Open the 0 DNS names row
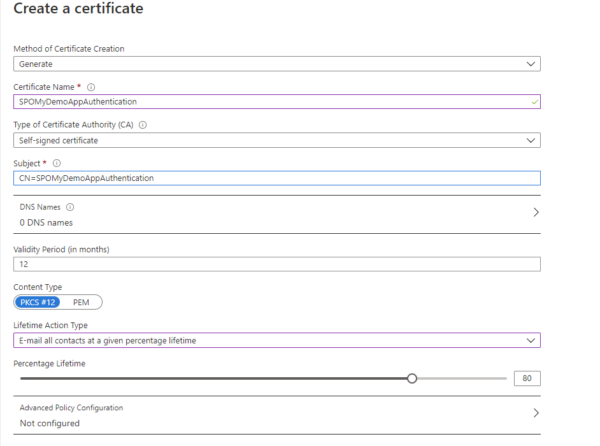Image resolution: width=600 pixels, height=446 pixels. pos(277,215)
